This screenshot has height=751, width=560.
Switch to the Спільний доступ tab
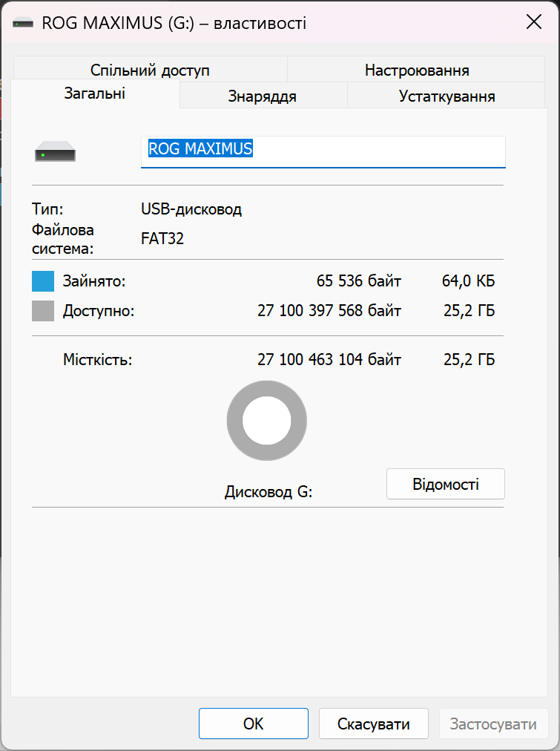pos(150,70)
